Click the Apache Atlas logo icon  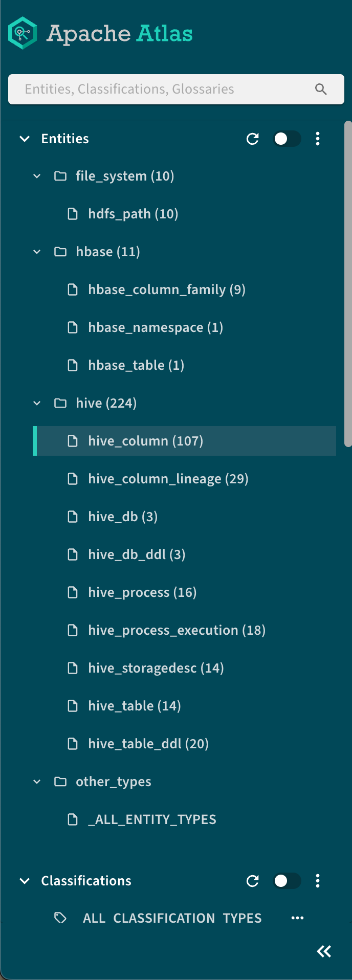tap(23, 33)
